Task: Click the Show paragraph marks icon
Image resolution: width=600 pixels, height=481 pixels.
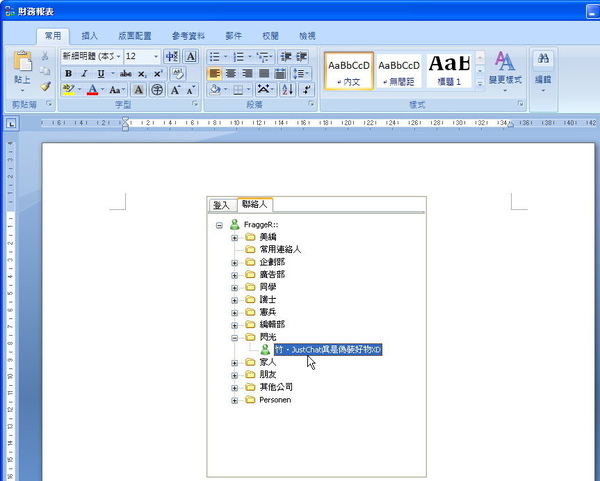Action: [x=307, y=90]
